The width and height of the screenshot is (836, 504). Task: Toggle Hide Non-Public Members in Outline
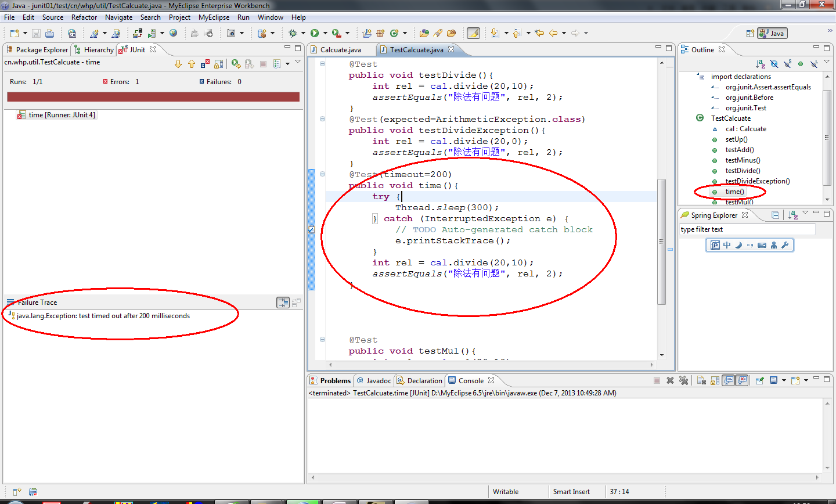click(x=801, y=64)
